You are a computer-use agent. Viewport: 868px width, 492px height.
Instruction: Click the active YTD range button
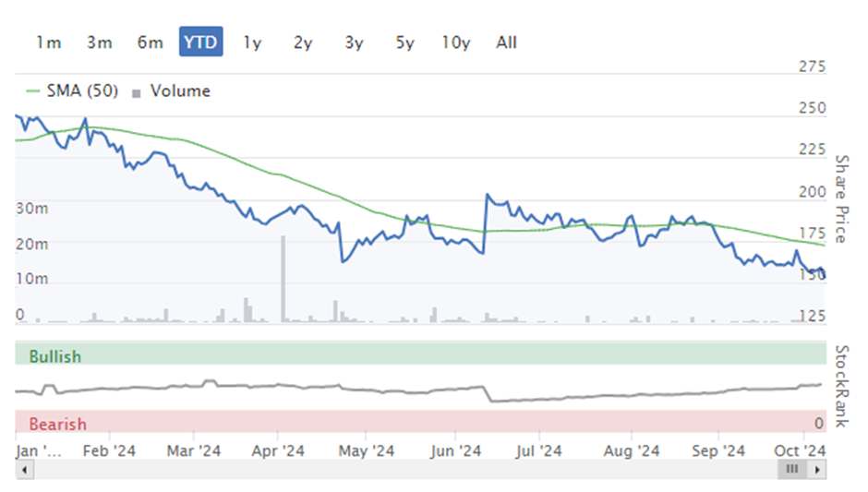click(201, 42)
